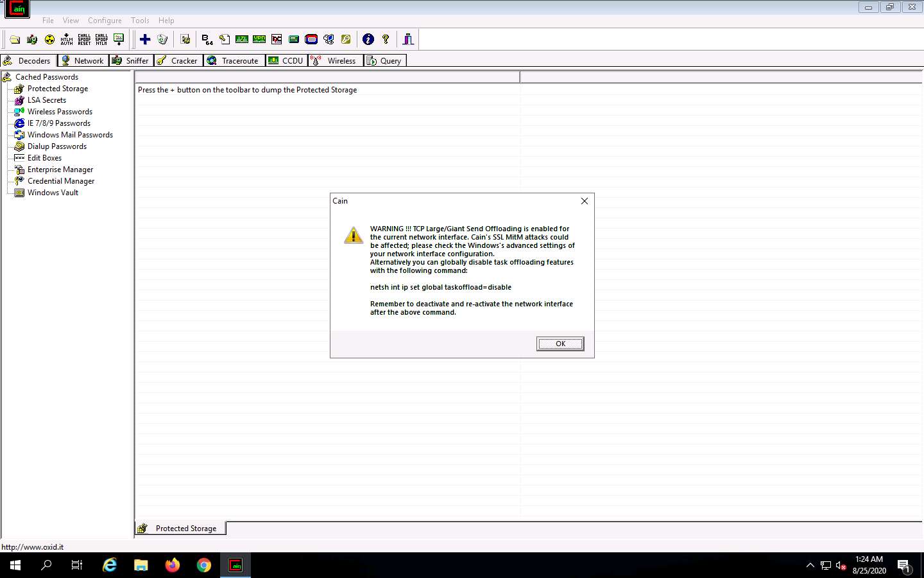Click the blue About info icon
The height and width of the screenshot is (578, 924).
[x=368, y=39]
